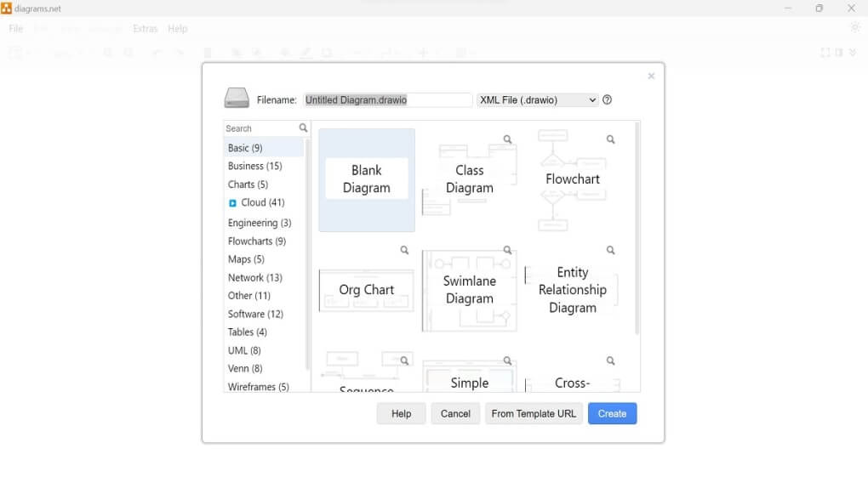Click the magnifier icon on Org Chart
This screenshot has height=488, width=868.
pos(404,250)
